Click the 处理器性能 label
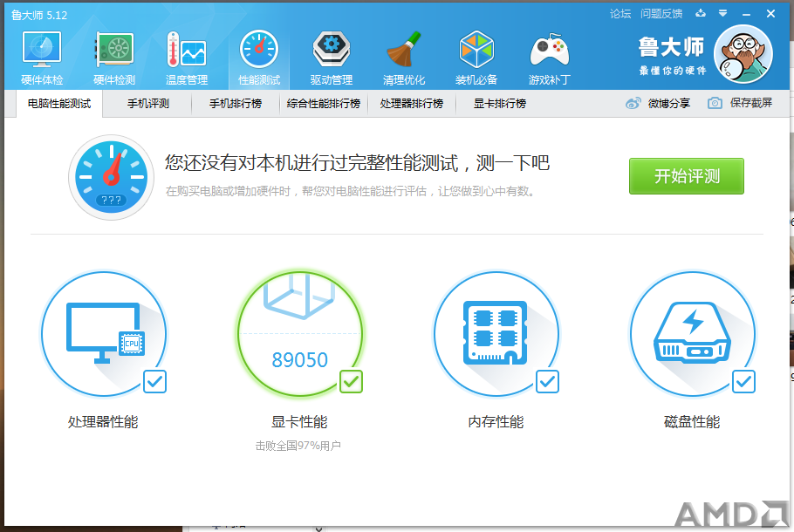The image size is (794, 532). pyautogui.click(x=103, y=421)
